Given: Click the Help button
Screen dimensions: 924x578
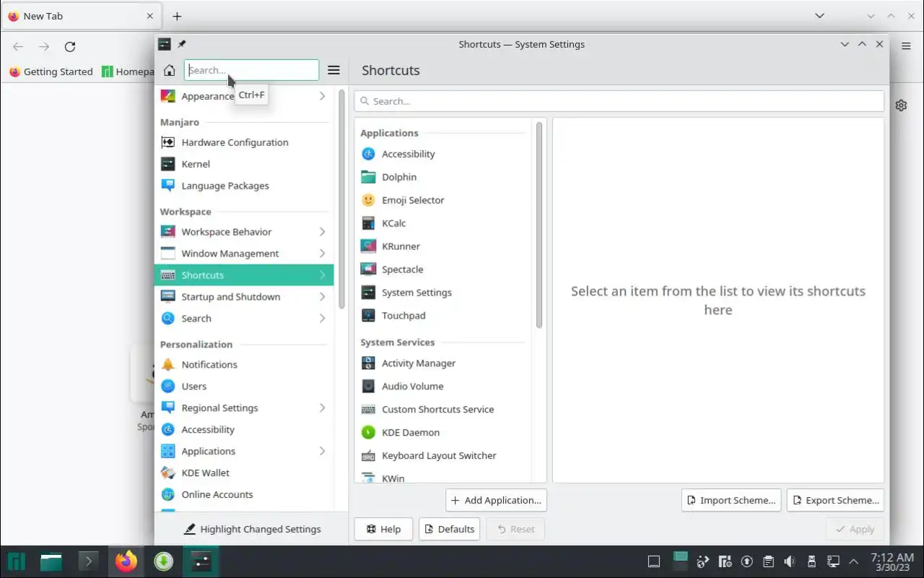Looking at the screenshot, I should click(x=383, y=529).
